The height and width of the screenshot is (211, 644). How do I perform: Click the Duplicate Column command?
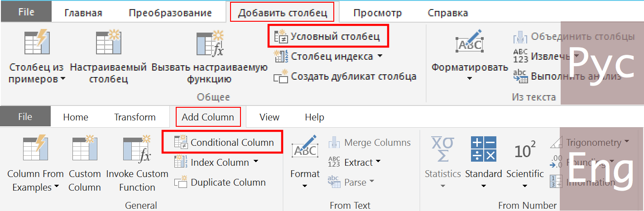pos(220,182)
